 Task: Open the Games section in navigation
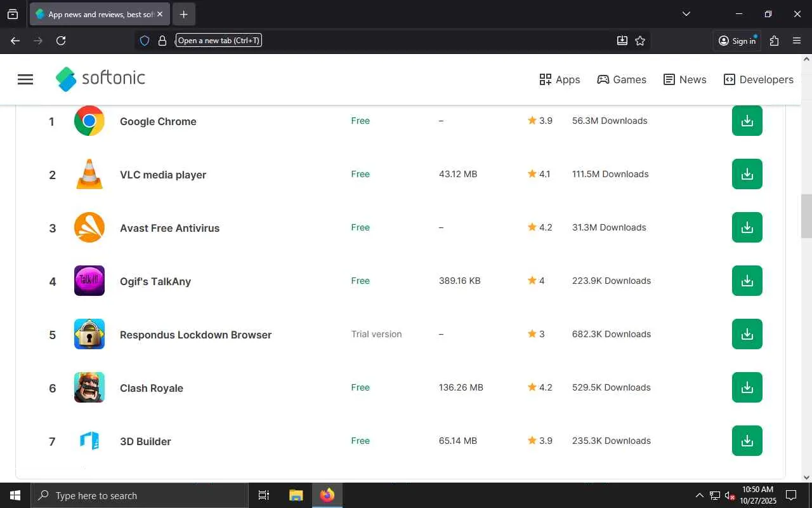click(x=622, y=79)
